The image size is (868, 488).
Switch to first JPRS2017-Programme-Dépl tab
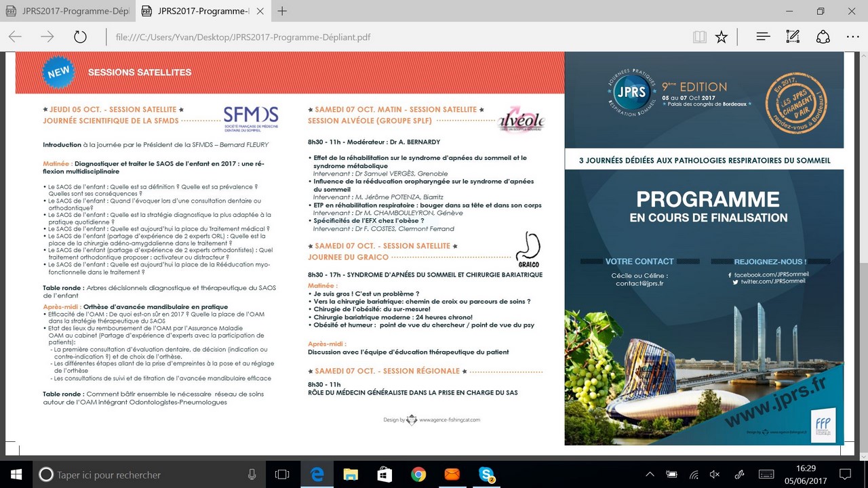click(x=68, y=11)
